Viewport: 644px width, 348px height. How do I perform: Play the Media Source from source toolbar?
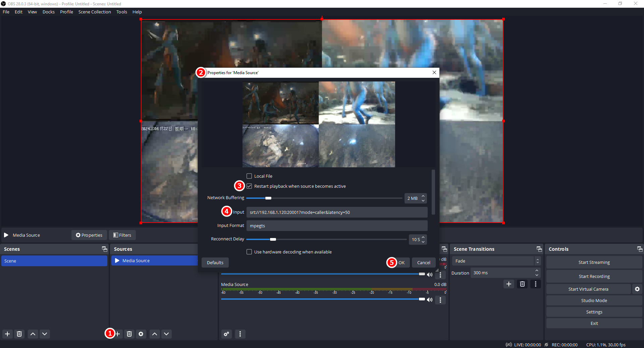tap(6, 235)
